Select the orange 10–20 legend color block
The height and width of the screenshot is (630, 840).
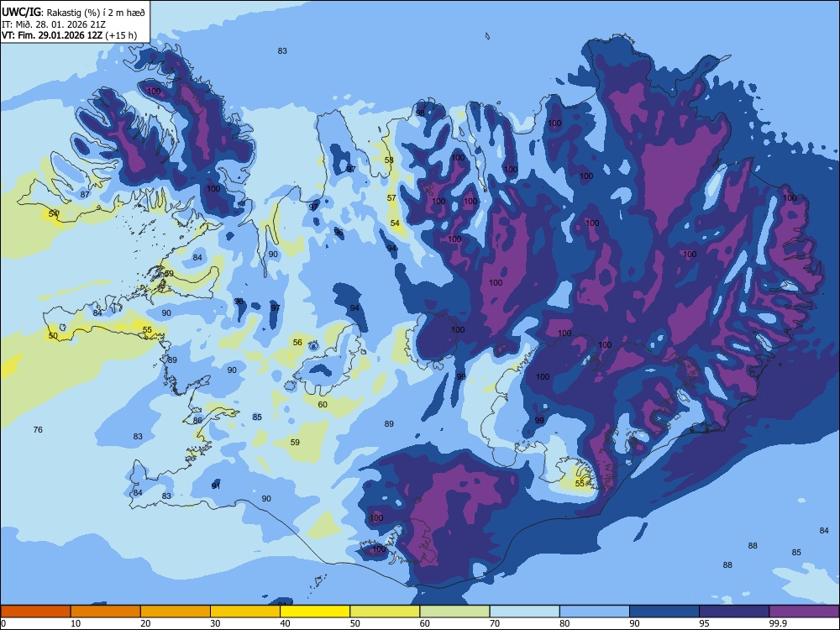(x=106, y=612)
